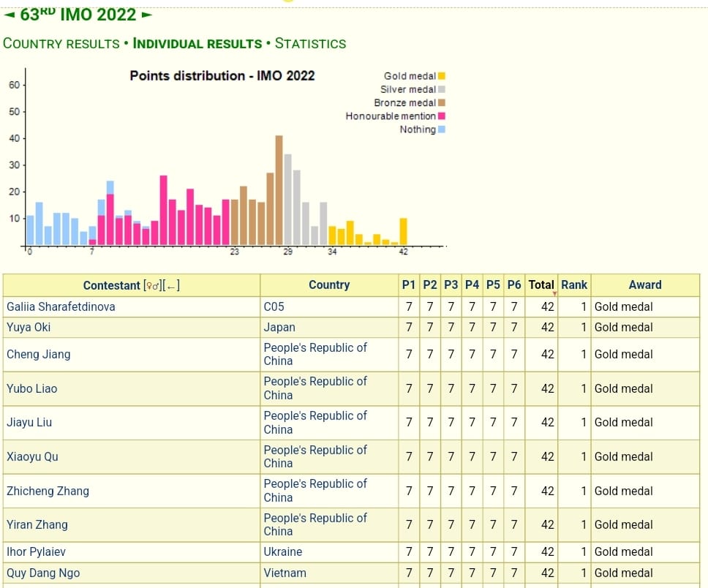
Task: Sort table by Rank column
Action: 574,285
